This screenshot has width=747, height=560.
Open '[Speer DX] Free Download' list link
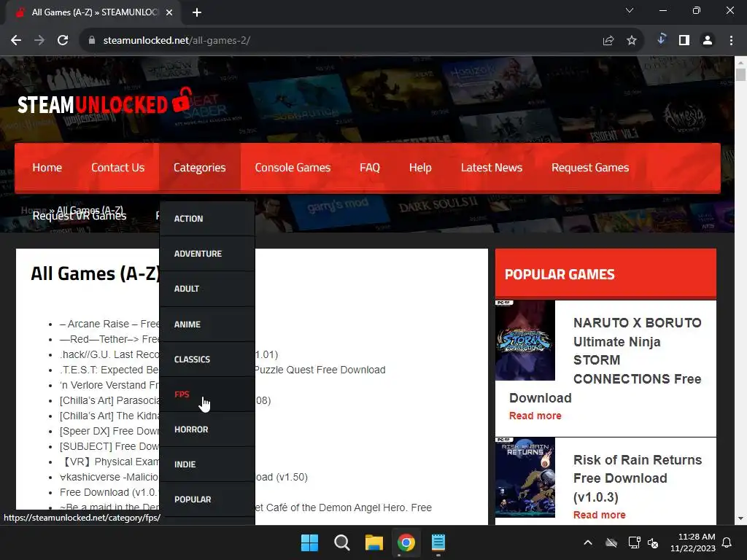[x=109, y=431]
